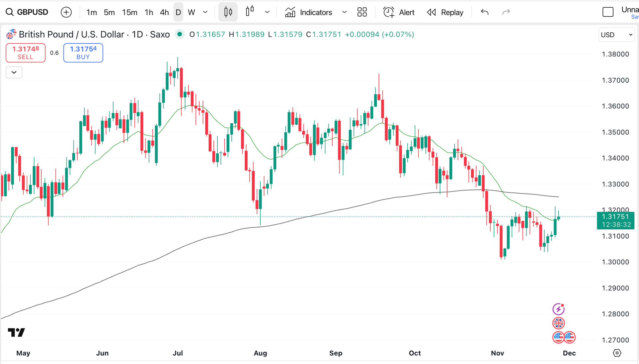
Task: Open the layout grid templates icon
Action: (x=362, y=12)
